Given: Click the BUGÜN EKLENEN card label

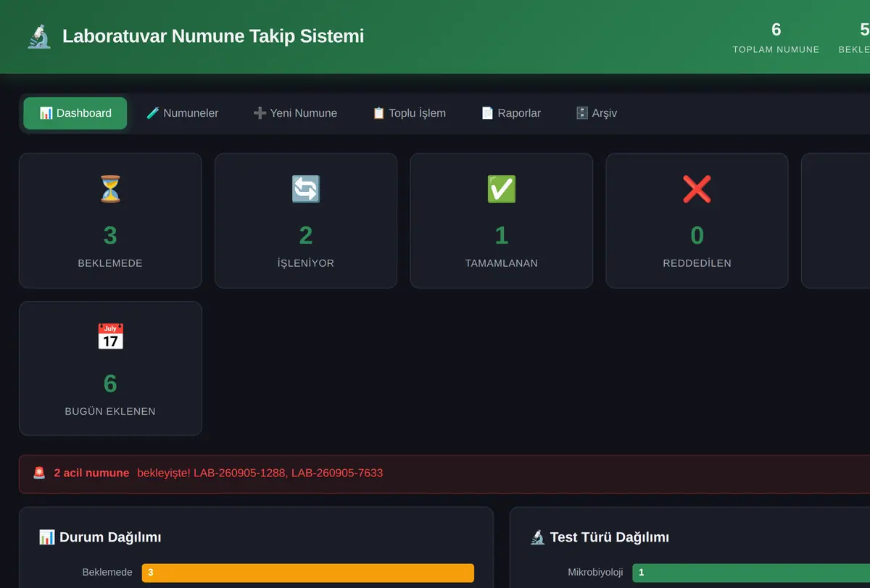Looking at the screenshot, I should 110,411.
